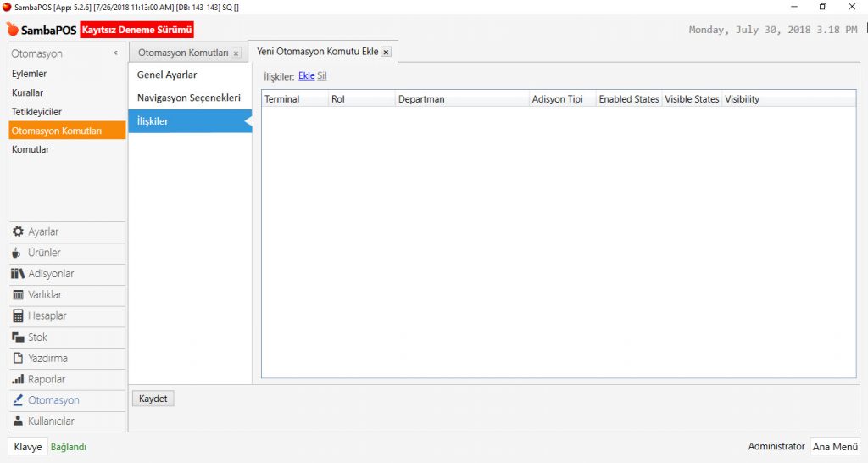
Task: Click the Sil link to delete a relation
Action: [322, 76]
